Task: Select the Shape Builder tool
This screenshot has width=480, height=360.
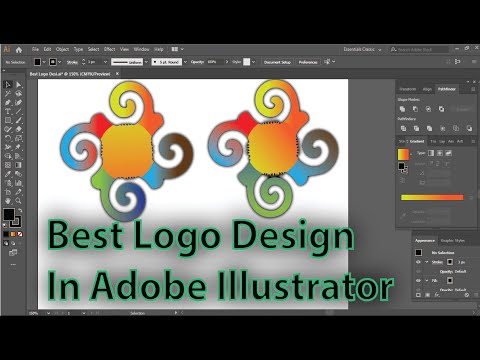Action: (8, 156)
